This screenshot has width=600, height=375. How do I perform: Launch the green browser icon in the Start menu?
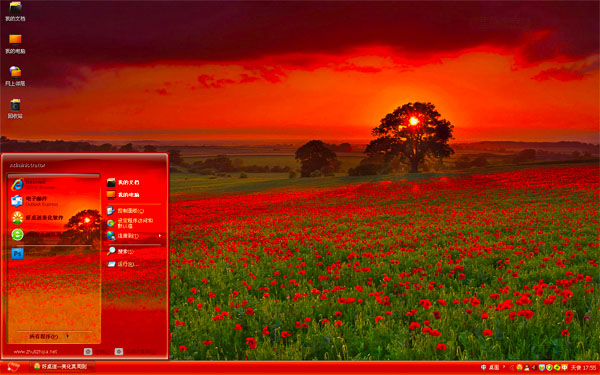17,234
